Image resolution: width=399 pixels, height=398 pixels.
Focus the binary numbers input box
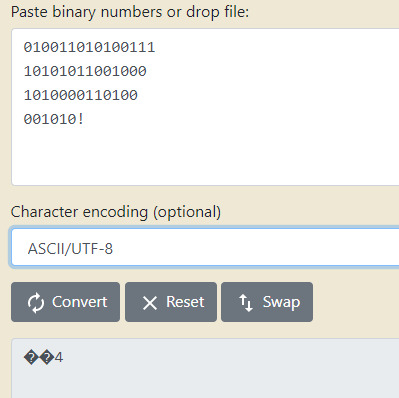(205, 107)
